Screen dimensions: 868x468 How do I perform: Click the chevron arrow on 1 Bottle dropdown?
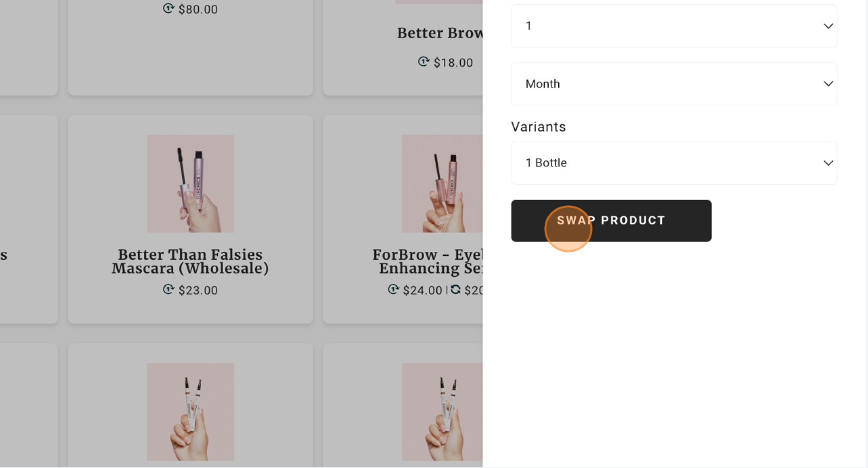click(828, 163)
